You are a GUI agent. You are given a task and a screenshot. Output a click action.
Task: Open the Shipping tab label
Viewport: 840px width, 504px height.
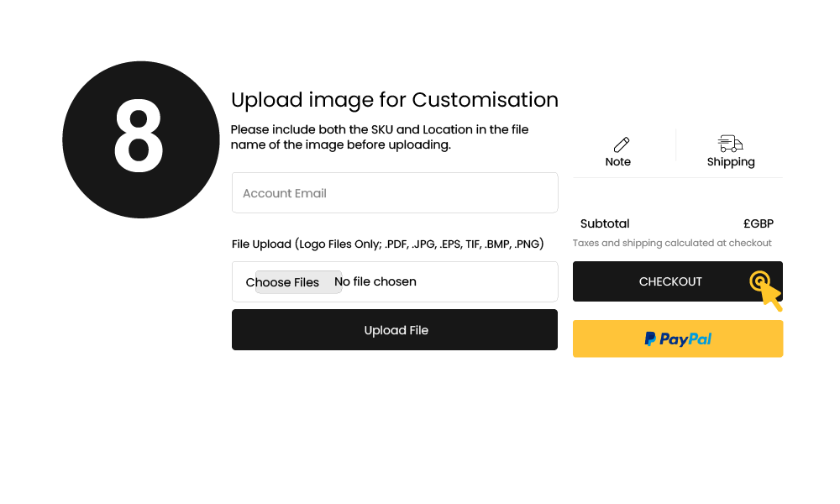731,162
